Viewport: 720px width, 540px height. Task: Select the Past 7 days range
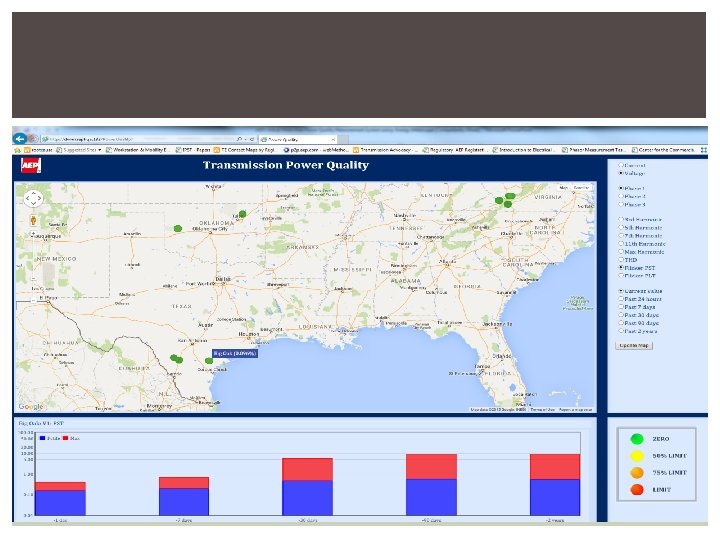621,307
